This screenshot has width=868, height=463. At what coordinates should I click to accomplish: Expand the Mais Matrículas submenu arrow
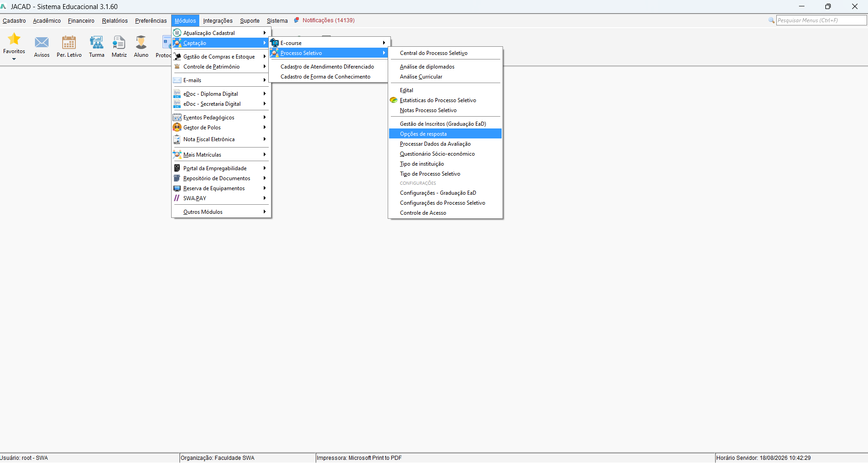click(x=264, y=154)
